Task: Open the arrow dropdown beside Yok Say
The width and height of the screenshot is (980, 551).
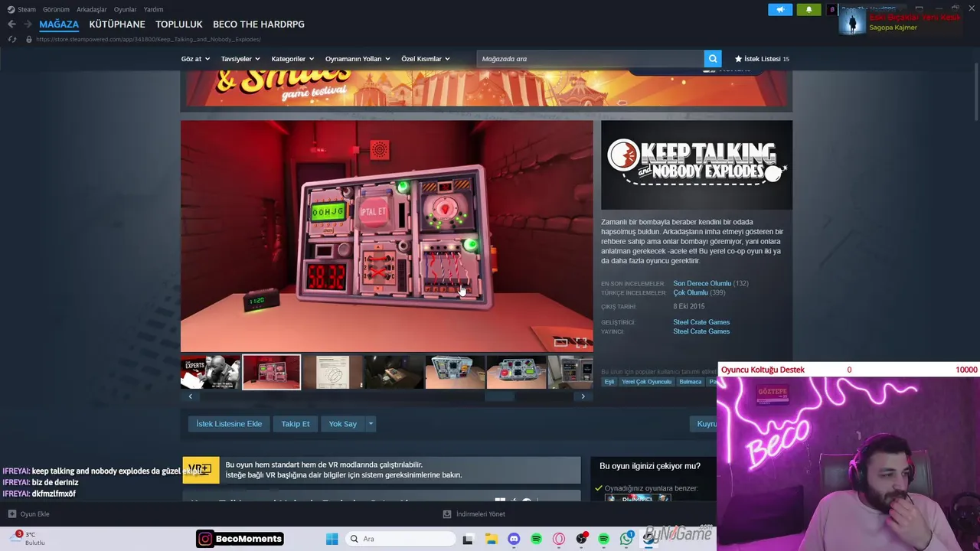Action: coord(371,424)
